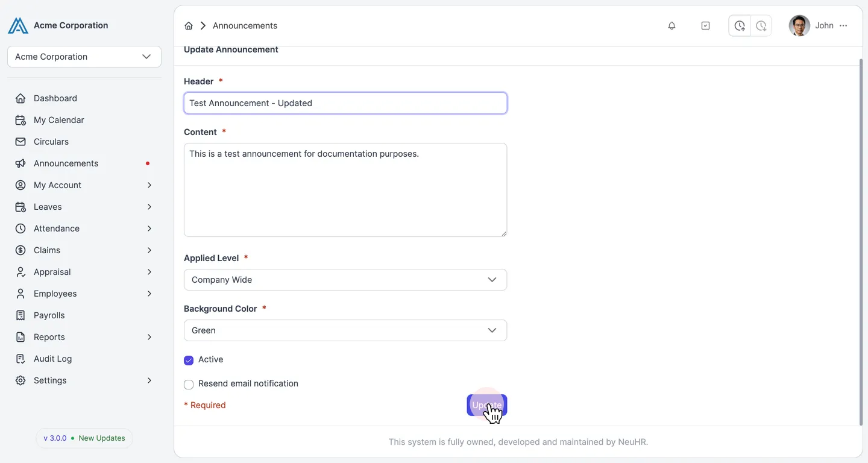Click the clock-in icon button
The width and height of the screenshot is (868, 463).
[740, 25]
